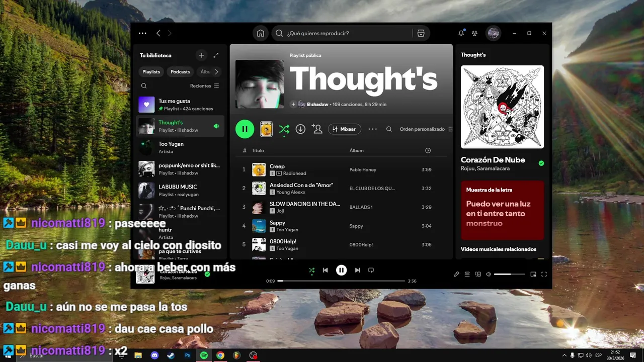Adjust the volume slider
644x362 pixels.
(x=509, y=275)
